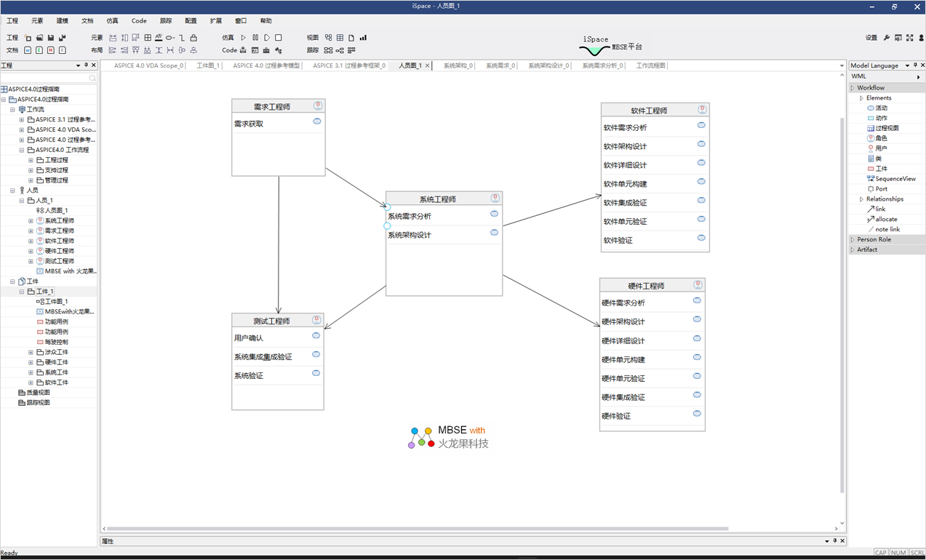
Task: Select the 过程视图 element in the palette
Action: click(x=883, y=128)
